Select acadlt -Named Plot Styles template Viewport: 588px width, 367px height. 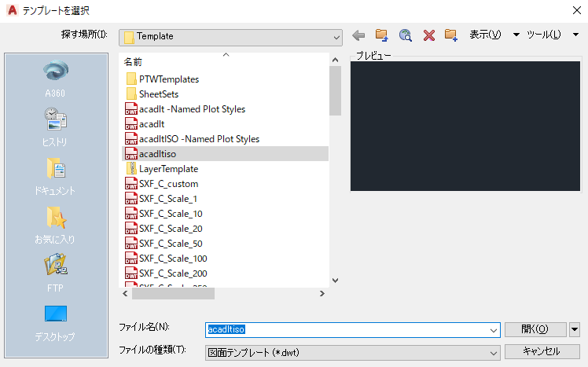point(192,109)
